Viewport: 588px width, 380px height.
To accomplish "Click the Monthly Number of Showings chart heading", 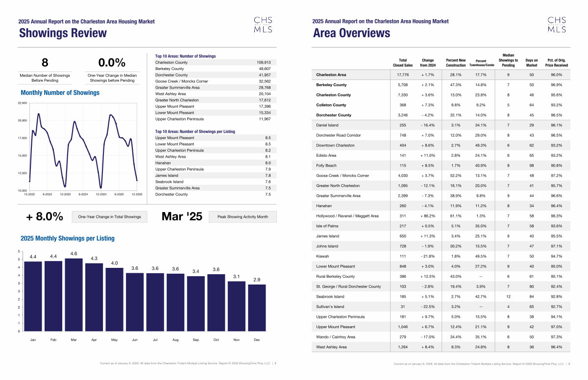I will click(60, 93).
